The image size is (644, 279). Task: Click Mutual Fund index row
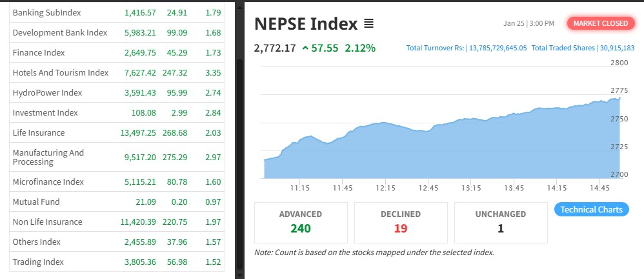tap(36, 202)
